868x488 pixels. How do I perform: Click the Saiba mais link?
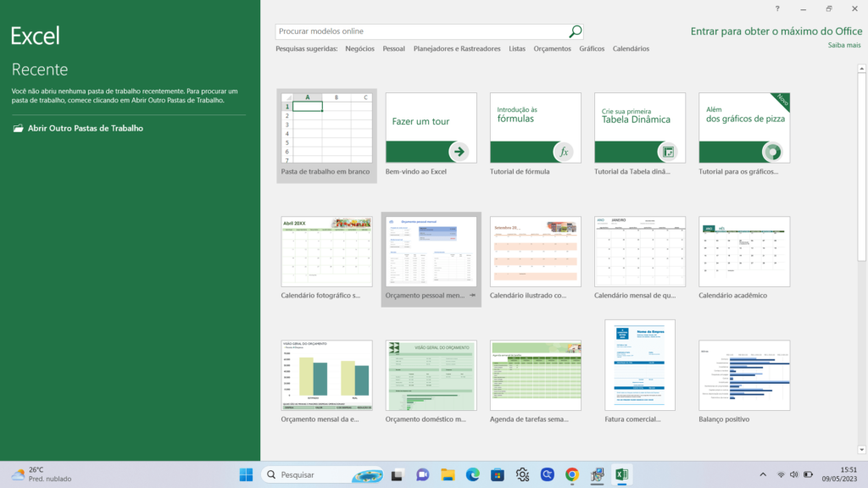coord(844,46)
